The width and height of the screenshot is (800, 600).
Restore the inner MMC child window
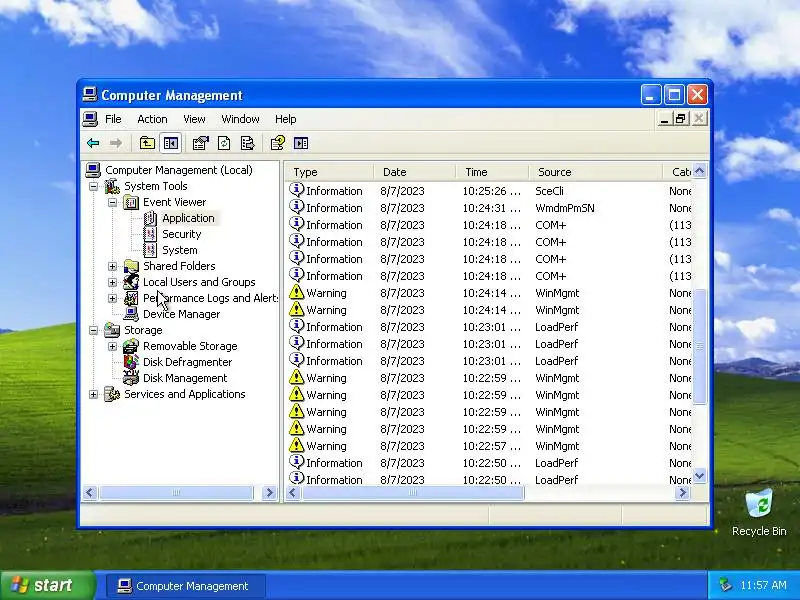click(681, 119)
